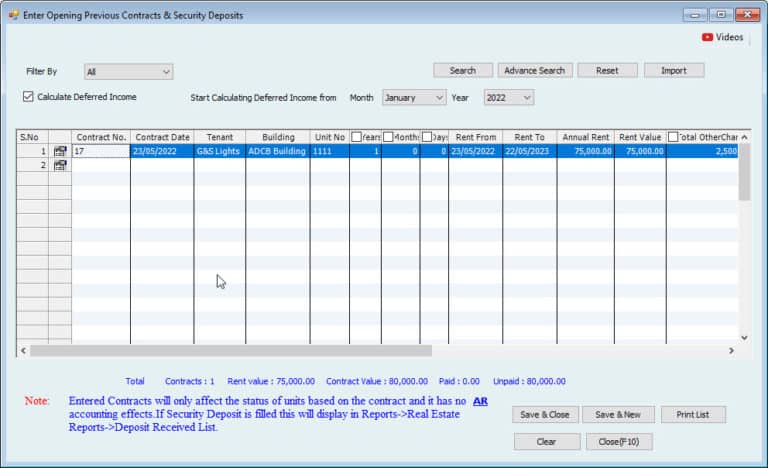The height and width of the screenshot is (468, 768).
Task: Open the Videos YouTube icon link
Action: coord(707,37)
